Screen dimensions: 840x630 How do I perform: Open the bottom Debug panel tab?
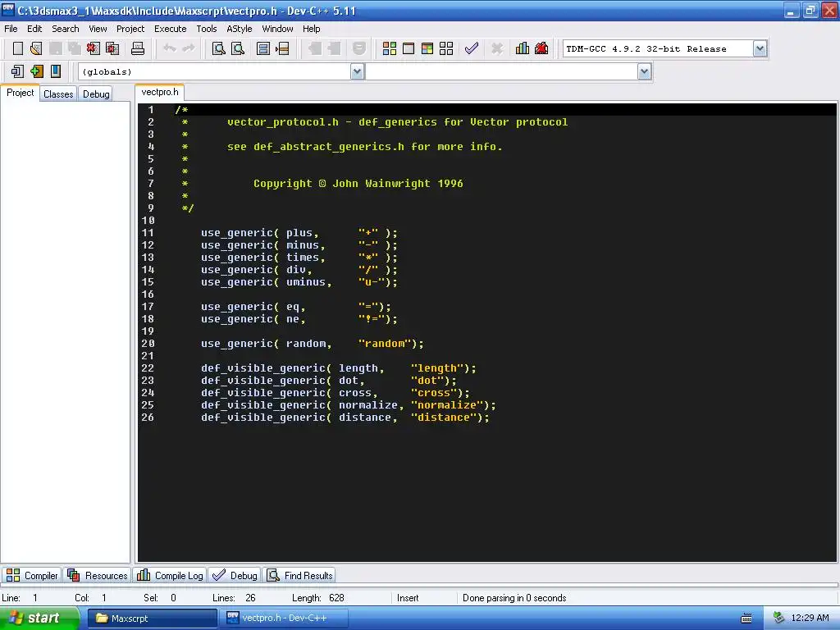coord(235,575)
